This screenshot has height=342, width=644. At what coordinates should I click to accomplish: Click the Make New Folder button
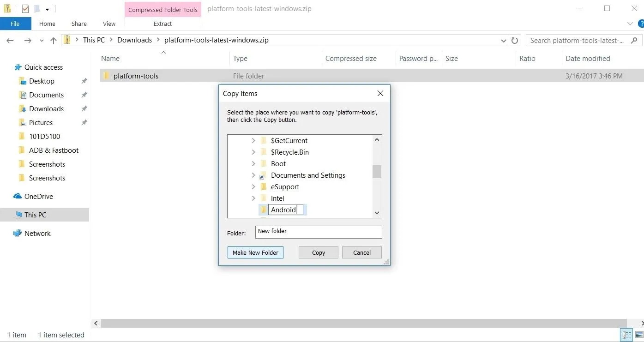(x=255, y=252)
